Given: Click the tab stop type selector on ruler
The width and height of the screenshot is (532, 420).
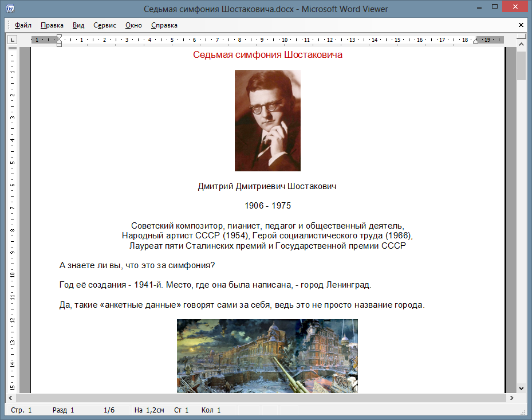Looking at the screenshot, I should tap(12, 40).
